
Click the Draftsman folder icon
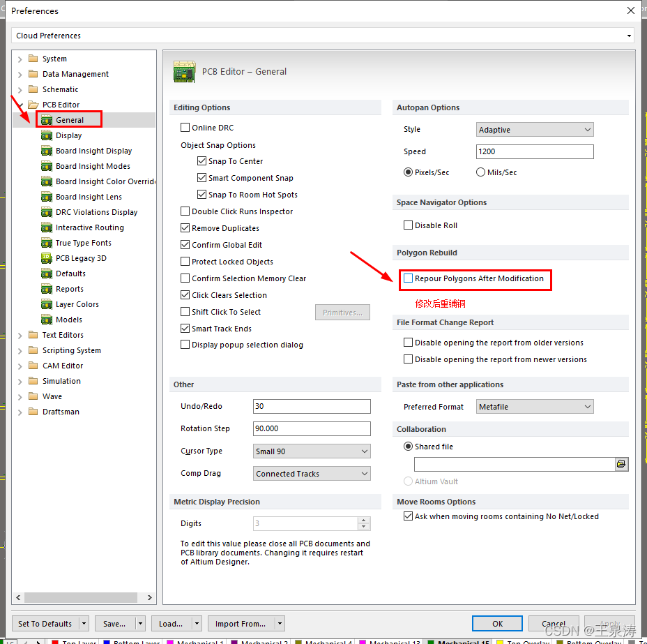[33, 412]
